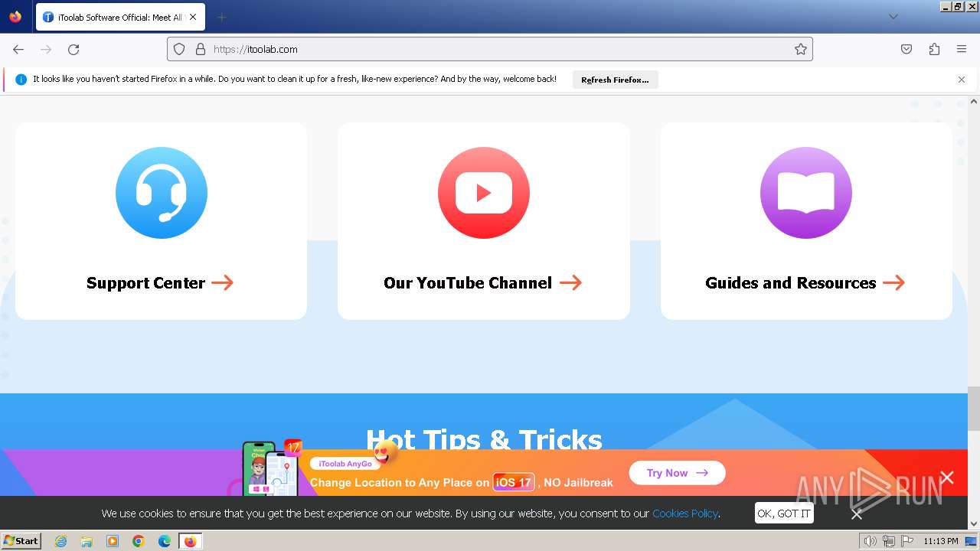Image resolution: width=980 pixels, height=551 pixels.
Task: Go forward to the next page
Action: coord(46,49)
